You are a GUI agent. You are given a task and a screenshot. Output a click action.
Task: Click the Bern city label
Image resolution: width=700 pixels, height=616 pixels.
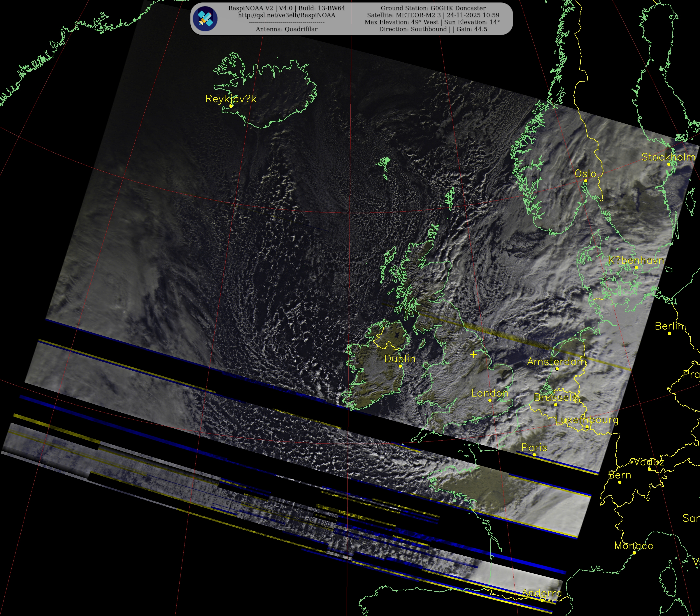point(620,475)
